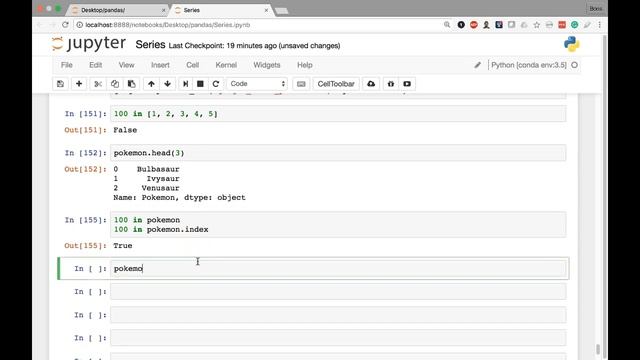Click the notebook title Series to rename

point(150,44)
